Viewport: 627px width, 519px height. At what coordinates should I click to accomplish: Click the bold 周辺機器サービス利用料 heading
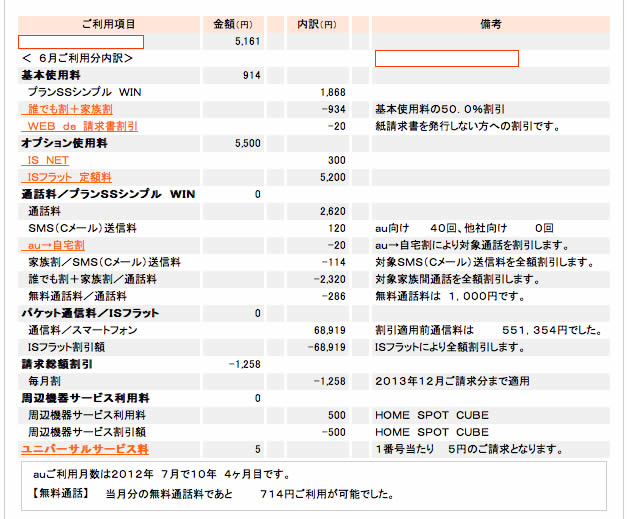coord(86,398)
